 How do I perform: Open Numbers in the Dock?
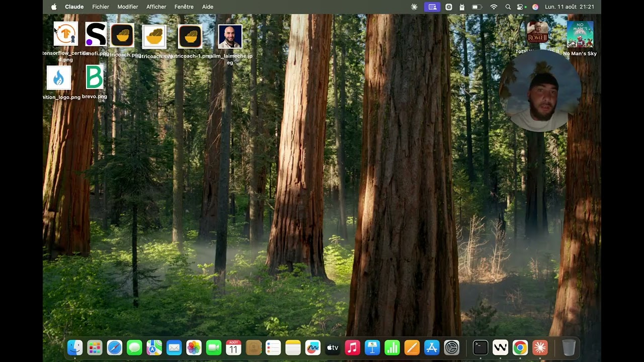click(x=392, y=347)
